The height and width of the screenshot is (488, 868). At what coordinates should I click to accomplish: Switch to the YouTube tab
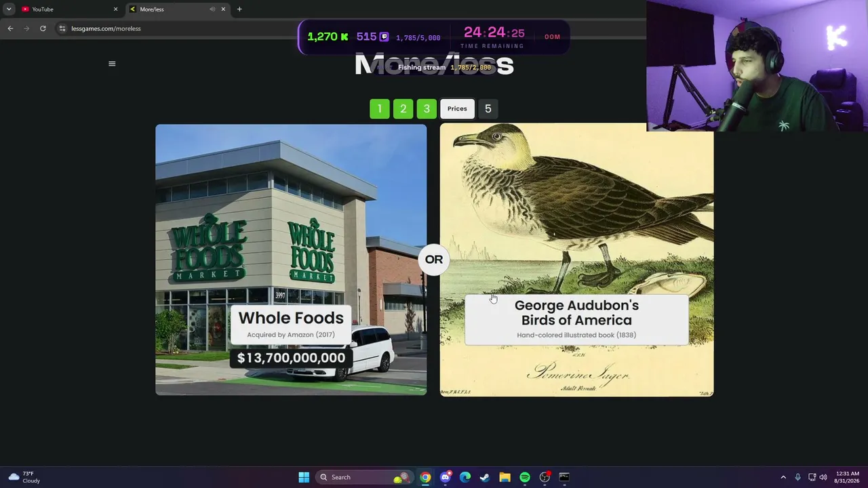coord(68,9)
